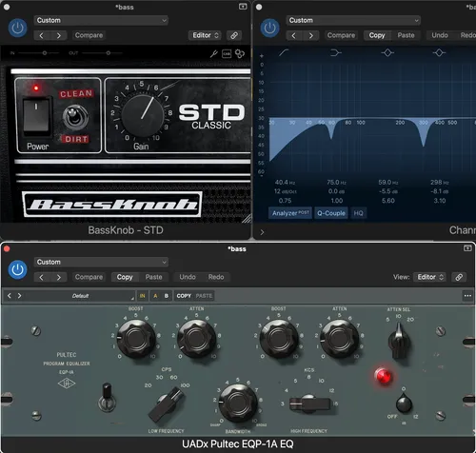The image size is (476, 453).
Task: Click the CAB icon in BassKnob
Action: coord(227,54)
